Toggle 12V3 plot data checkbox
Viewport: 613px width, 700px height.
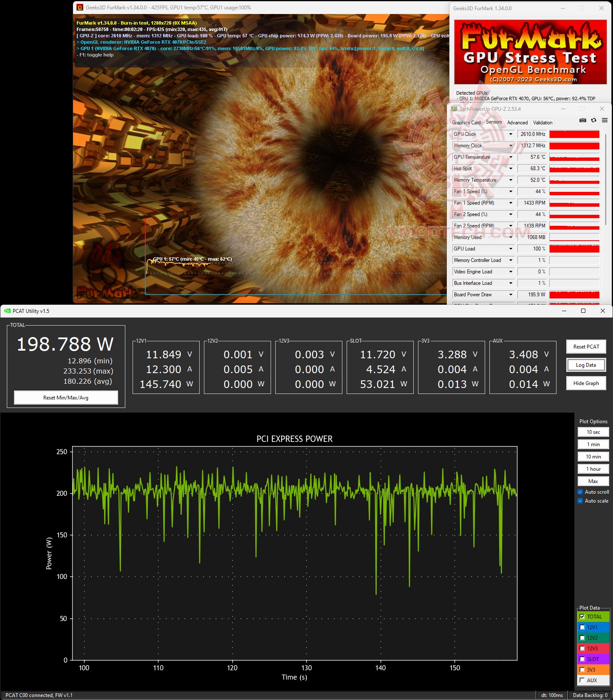coord(582,649)
